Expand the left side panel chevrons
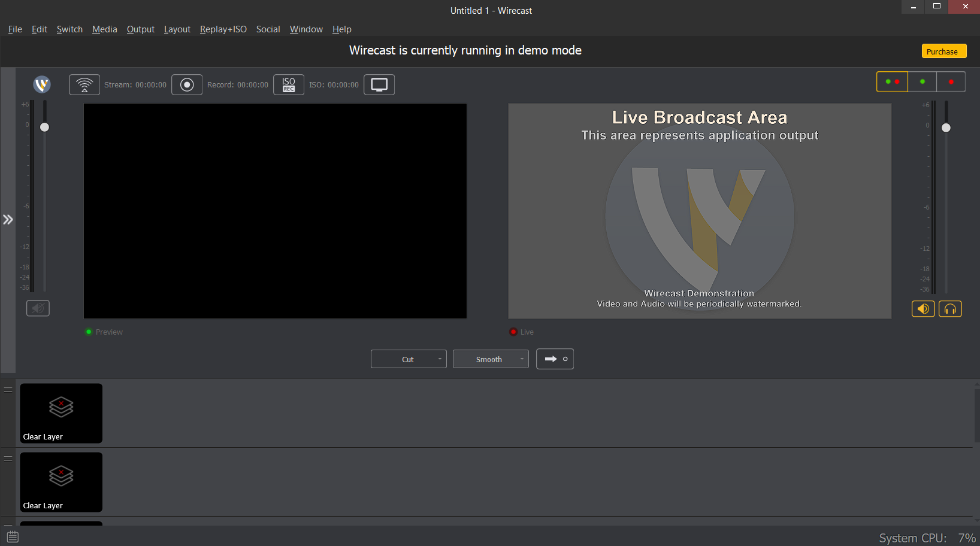980x546 pixels. [8, 220]
